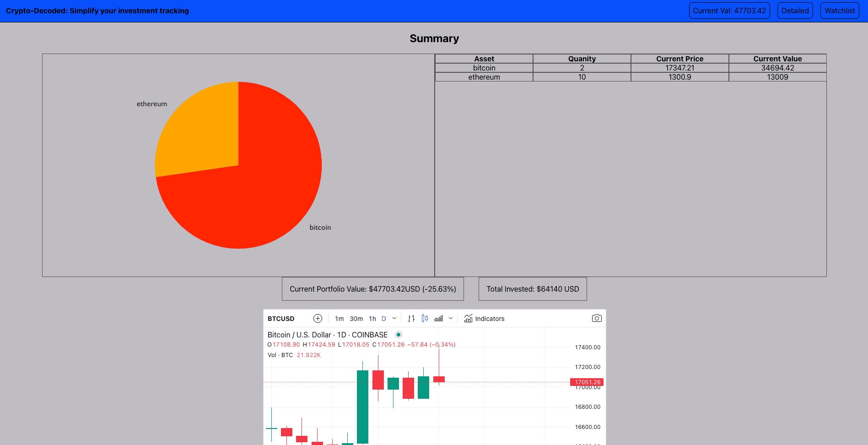This screenshot has height=445, width=868.
Task: Take a chart snapshot with the camera icon
Action: pos(596,318)
